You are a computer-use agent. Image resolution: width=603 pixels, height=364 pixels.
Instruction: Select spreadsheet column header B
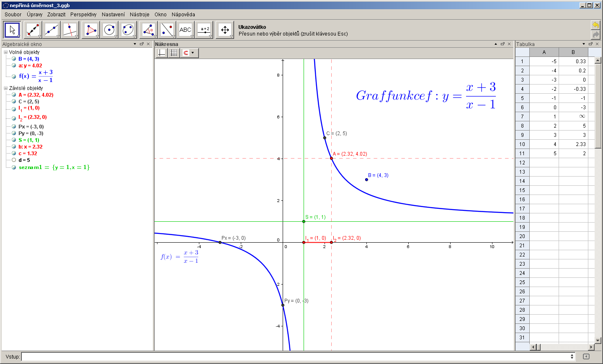[573, 52]
